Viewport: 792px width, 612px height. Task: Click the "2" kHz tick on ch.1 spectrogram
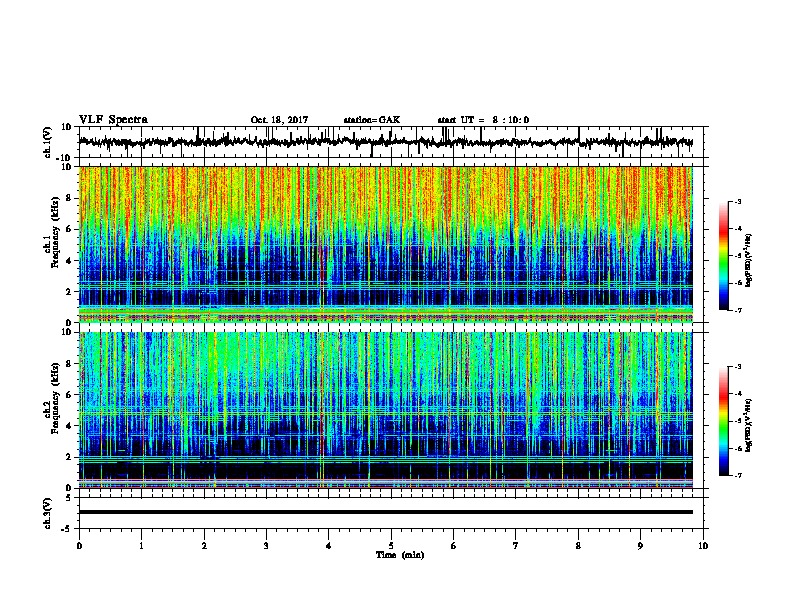(x=68, y=291)
